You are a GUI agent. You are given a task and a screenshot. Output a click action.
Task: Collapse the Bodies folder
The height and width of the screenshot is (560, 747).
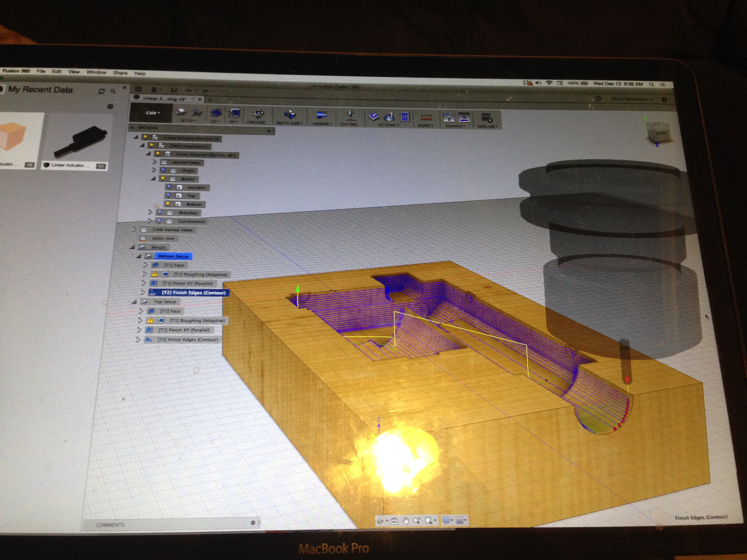(153, 178)
